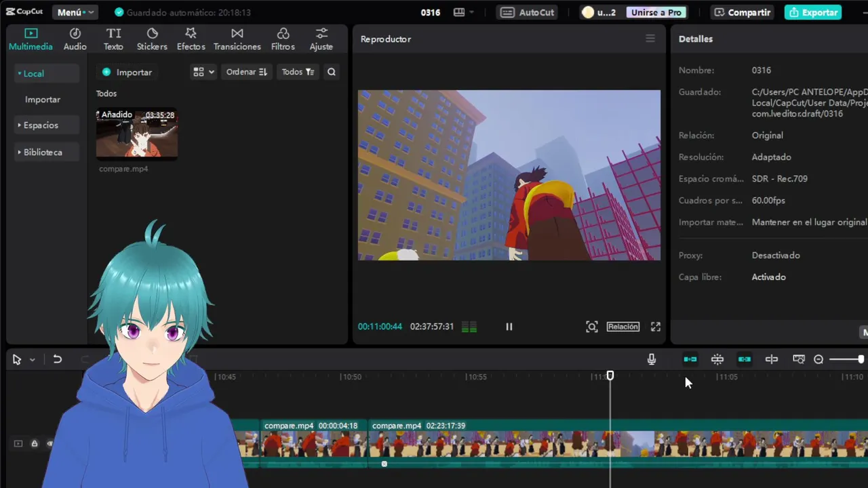Open the Transiciones tab
This screenshot has width=868, height=488.
pyautogui.click(x=237, y=39)
